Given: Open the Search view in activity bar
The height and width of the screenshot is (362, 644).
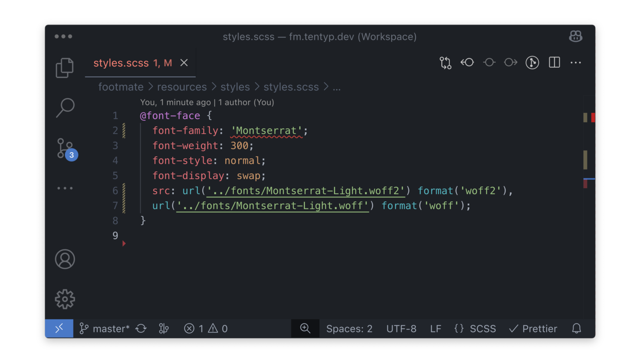Looking at the screenshot, I should pos(65,108).
